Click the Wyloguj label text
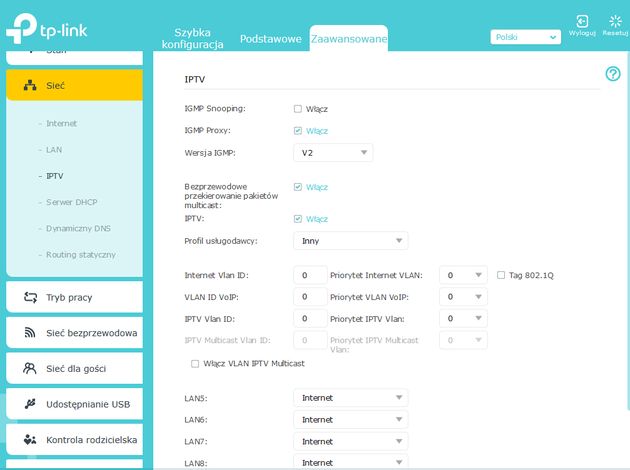Screen dimensions: 630x470 tap(582, 33)
